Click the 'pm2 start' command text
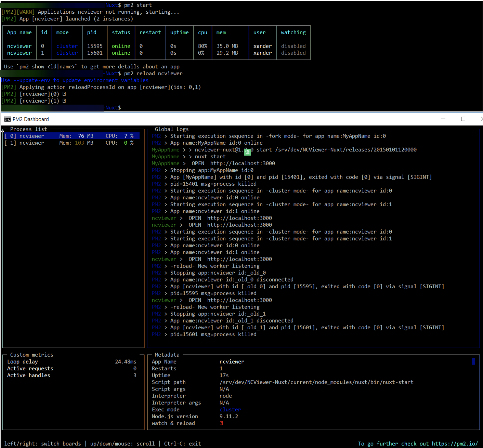Viewport: 483px width, 448px height. point(138,5)
